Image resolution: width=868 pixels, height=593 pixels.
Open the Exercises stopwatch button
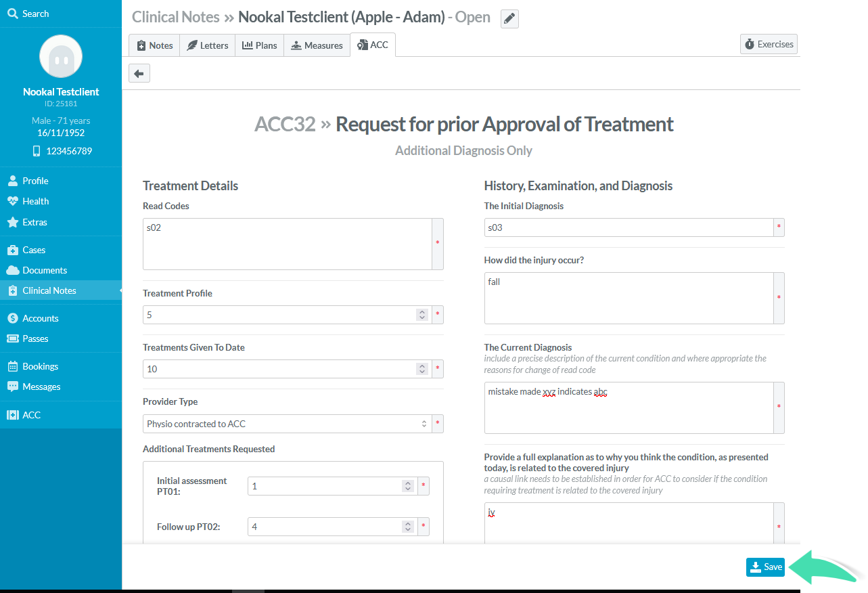click(769, 44)
